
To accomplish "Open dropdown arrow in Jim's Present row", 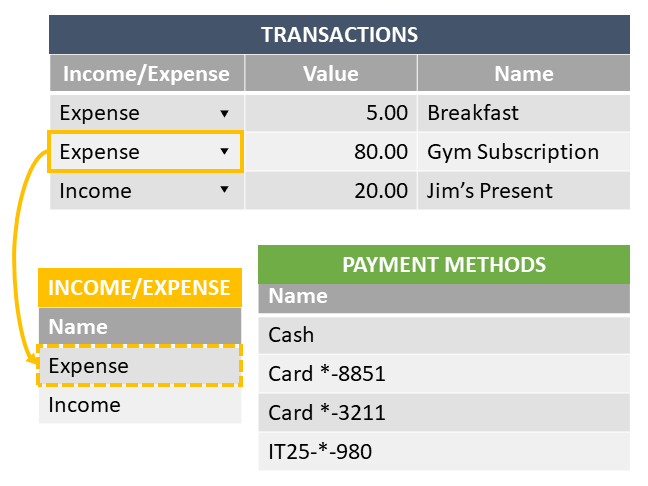I will click(x=224, y=192).
